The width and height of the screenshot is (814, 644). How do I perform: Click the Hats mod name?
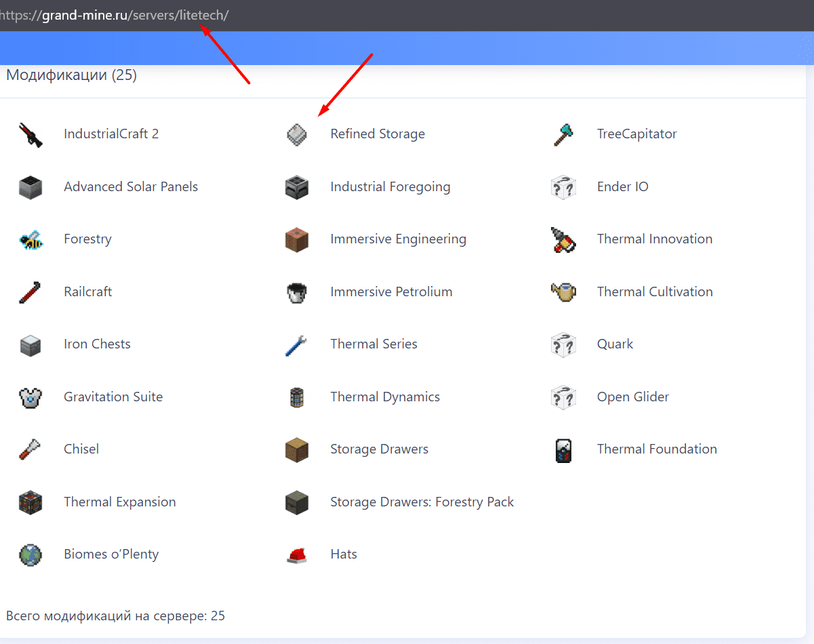click(x=344, y=555)
